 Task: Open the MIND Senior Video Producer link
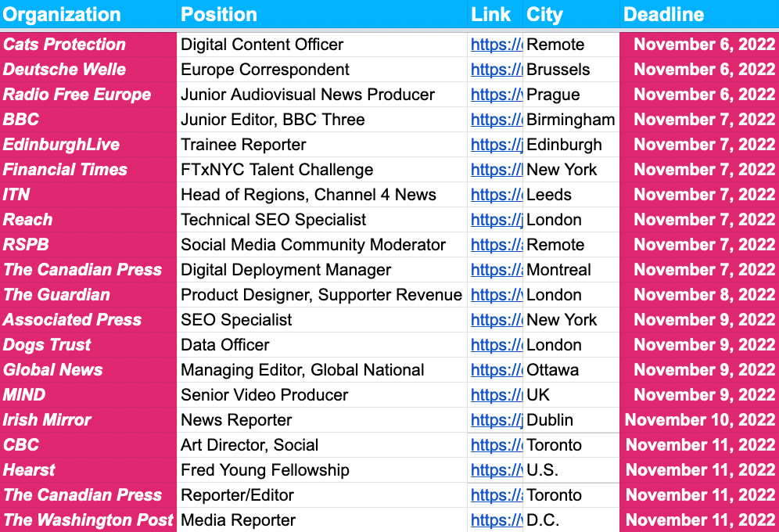tap(497, 395)
